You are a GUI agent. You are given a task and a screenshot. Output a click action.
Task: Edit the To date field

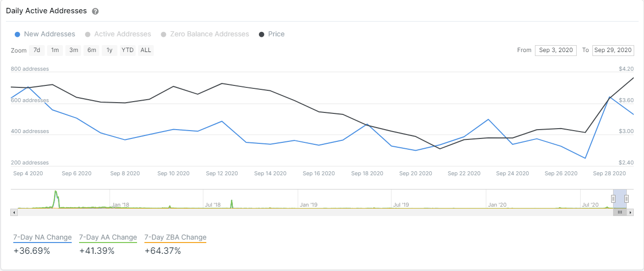(x=613, y=50)
